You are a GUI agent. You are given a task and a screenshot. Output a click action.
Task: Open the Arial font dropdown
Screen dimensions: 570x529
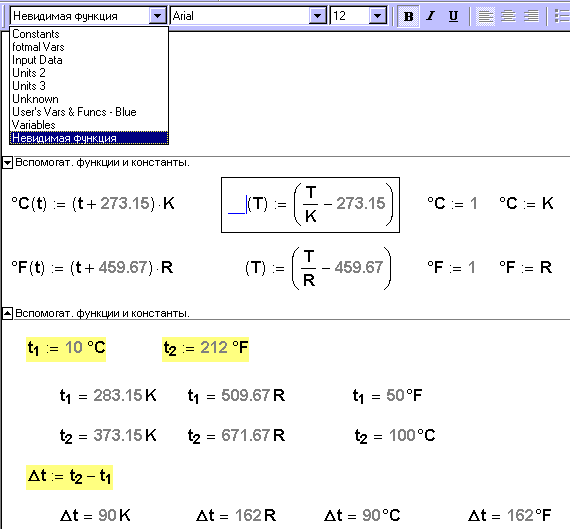coord(317,16)
